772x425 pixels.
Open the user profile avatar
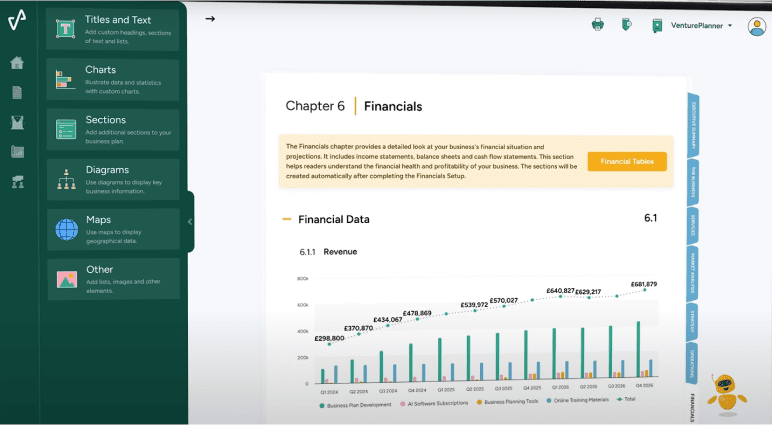click(756, 26)
